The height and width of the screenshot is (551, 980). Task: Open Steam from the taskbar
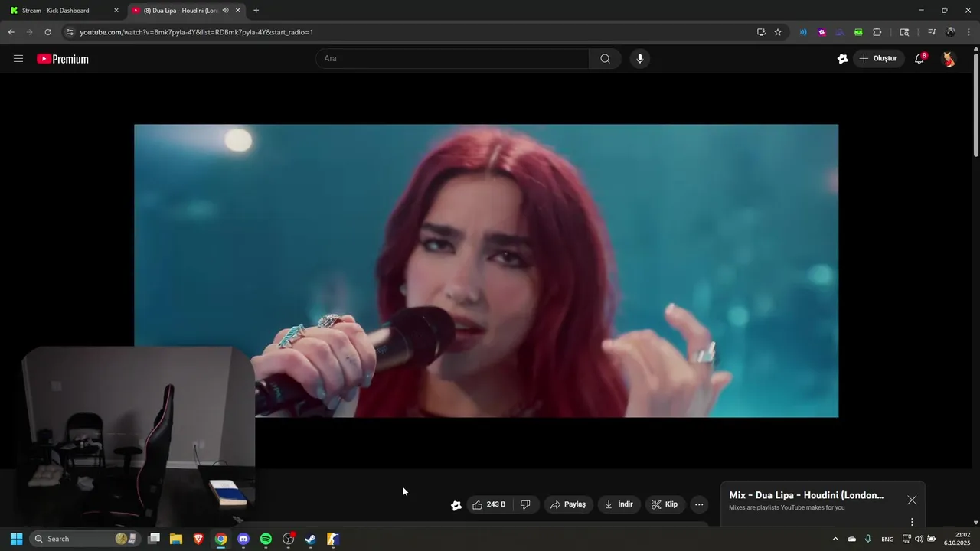(x=310, y=539)
